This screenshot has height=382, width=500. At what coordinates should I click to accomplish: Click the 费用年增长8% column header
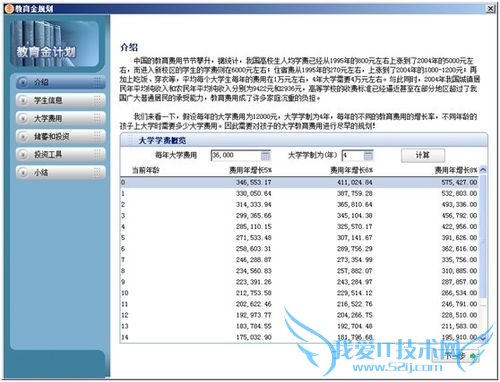tap(456, 170)
